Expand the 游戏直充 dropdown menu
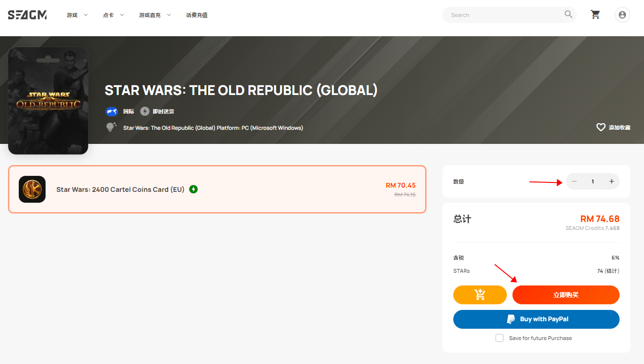 pyautogui.click(x=155, y=15)
